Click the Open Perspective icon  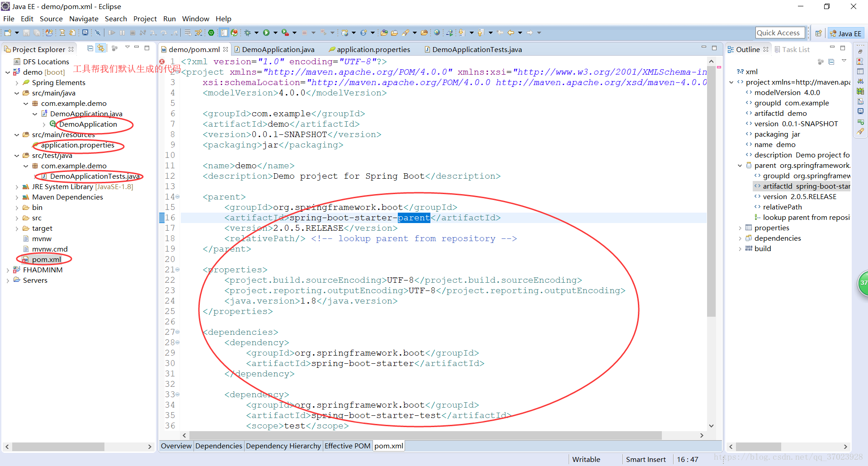click(818, 33)
